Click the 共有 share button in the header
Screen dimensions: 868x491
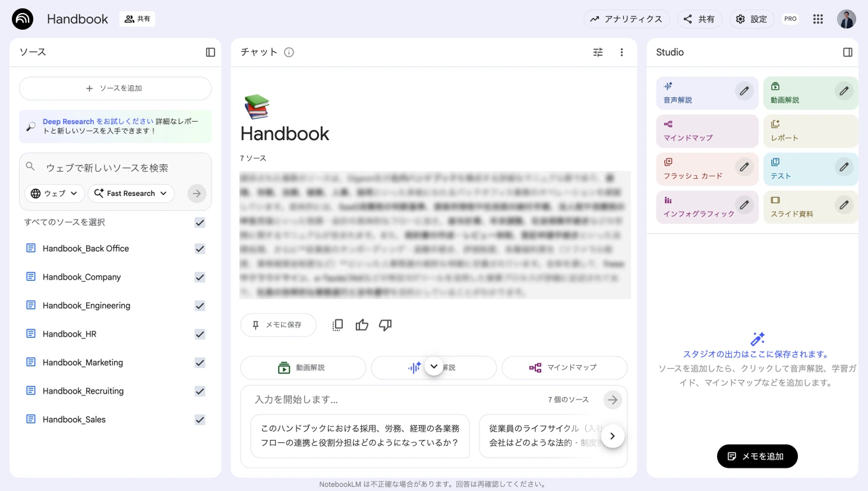[699, 19]
